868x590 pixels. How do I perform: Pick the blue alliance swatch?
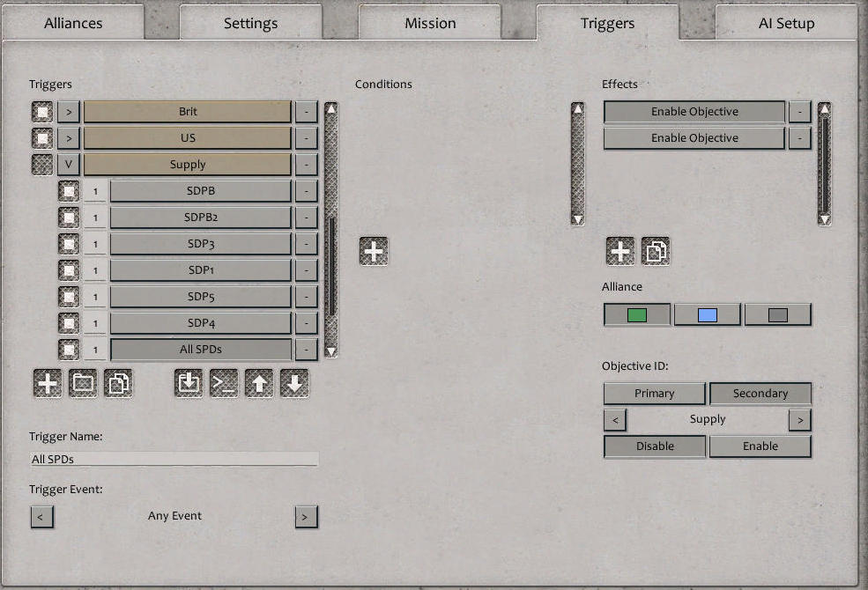pos(708,314)
